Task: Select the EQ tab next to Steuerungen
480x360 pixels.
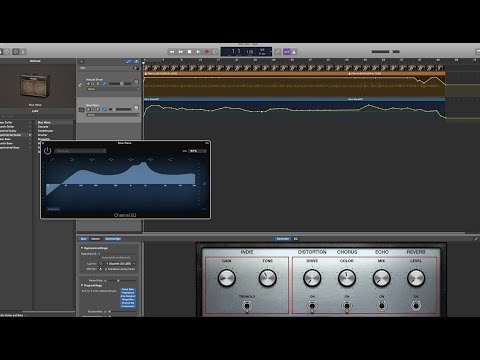Action: tap(295, 239)
